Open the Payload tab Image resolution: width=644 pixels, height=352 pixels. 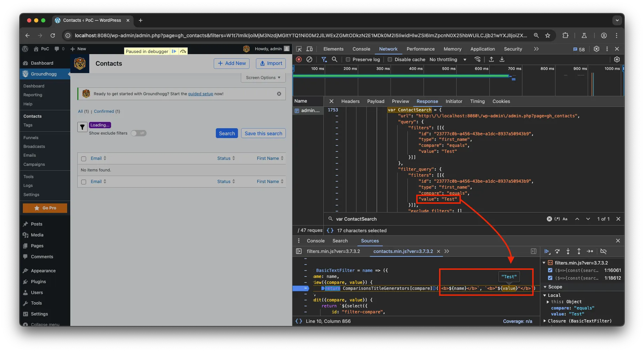[x=375, y=101]
